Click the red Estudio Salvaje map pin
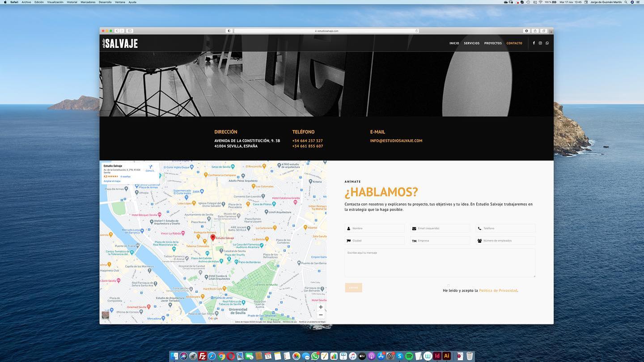 click(213, 238)
